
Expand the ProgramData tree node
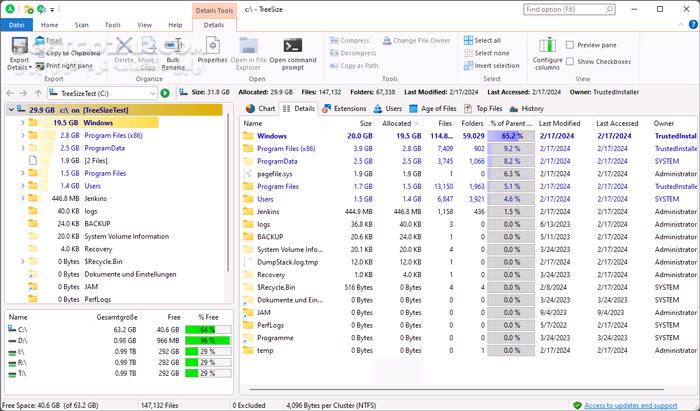tap(23, 148)
